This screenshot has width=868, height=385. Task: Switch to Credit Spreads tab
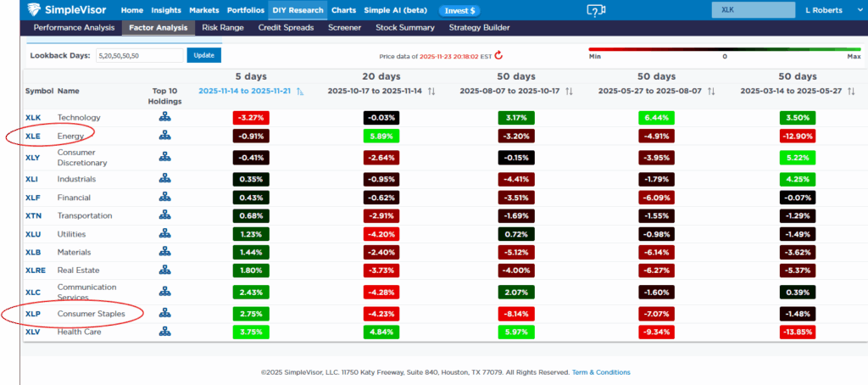287,28
